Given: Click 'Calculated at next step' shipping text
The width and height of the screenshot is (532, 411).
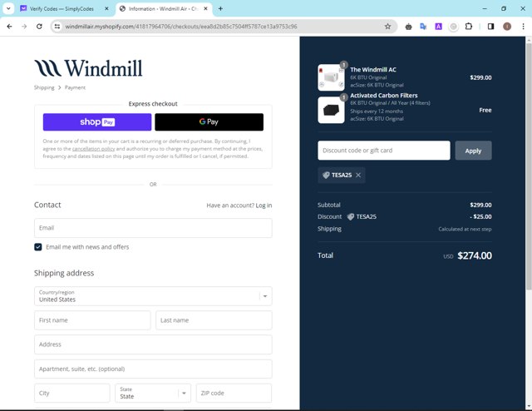Looking at the screenshot, I should (x=465, y=229).
